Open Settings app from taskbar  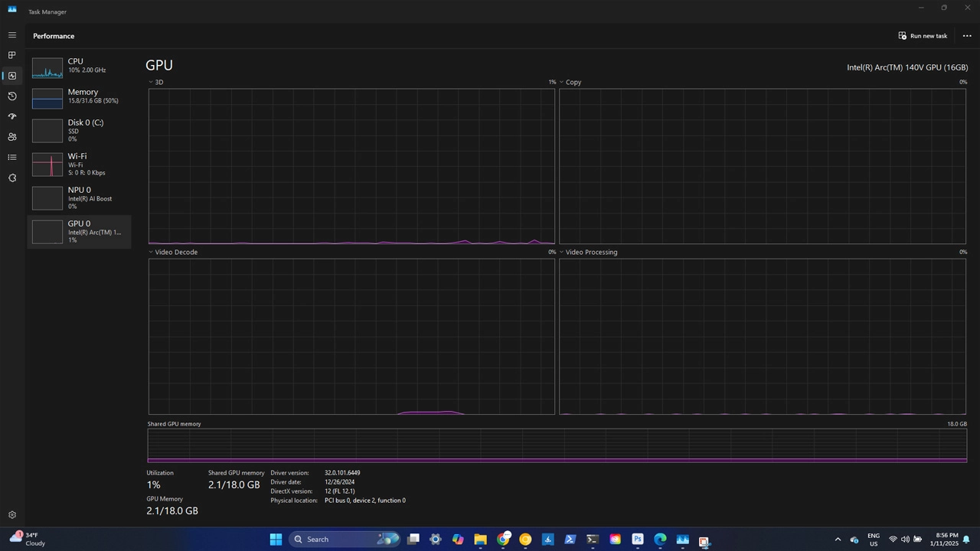436,540
